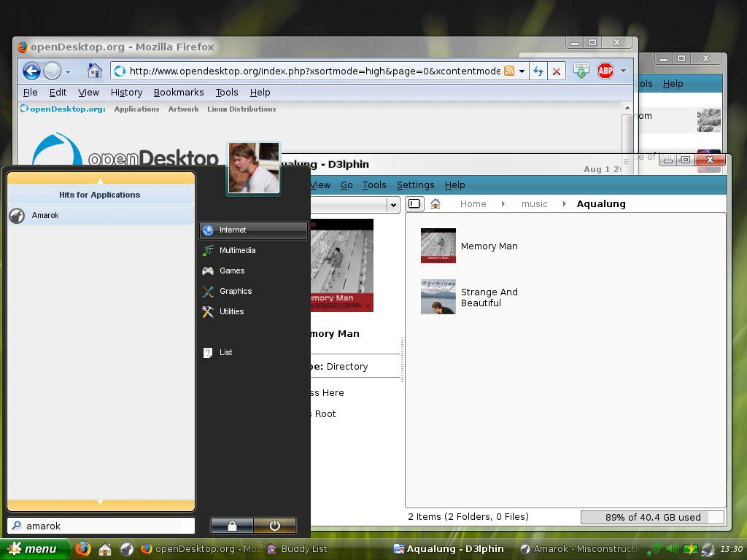Select the Strange And Beautiful folder
Image resolution: width=747 pixels, height=560 pixels.
pyautogui.click(x=469, y=297)
